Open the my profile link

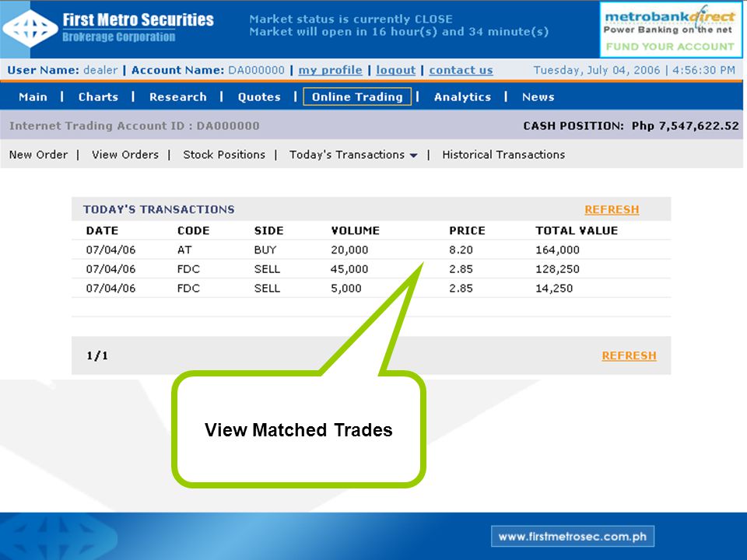(x=330, y=70)
